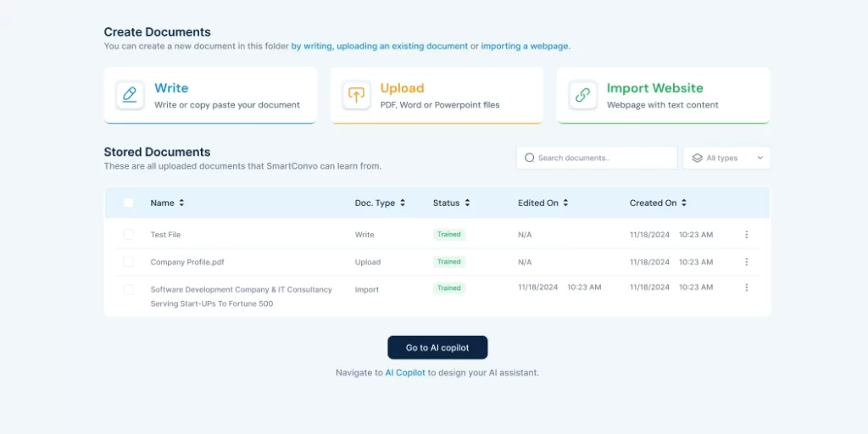Sort by Name using its sort arrows
868x434 pixels.
pyautogui.click(x=181, y=203)
